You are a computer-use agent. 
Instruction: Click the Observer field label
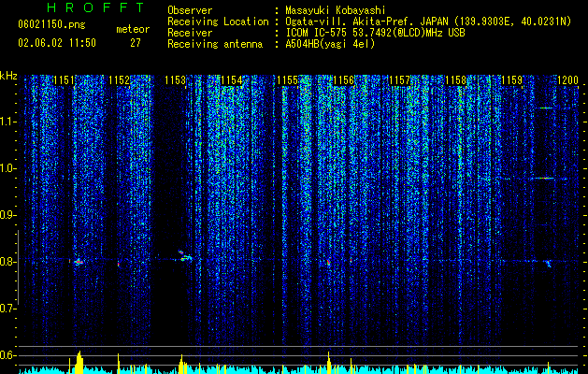190,10
